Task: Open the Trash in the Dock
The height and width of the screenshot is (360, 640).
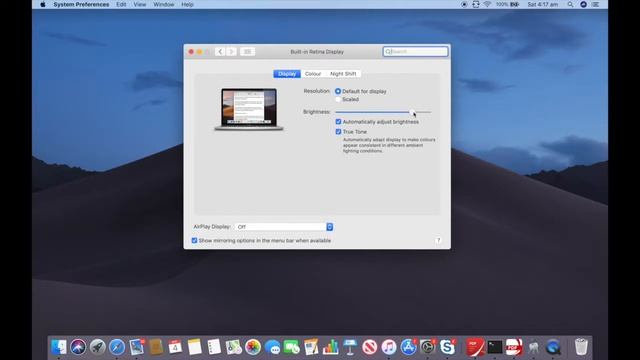Action: (581, 347)
